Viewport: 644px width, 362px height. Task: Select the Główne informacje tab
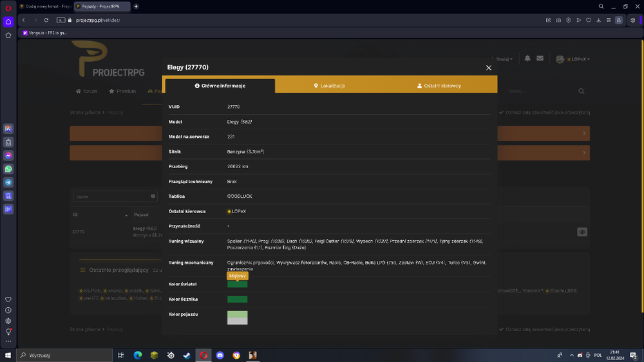(x=220, y=86)
